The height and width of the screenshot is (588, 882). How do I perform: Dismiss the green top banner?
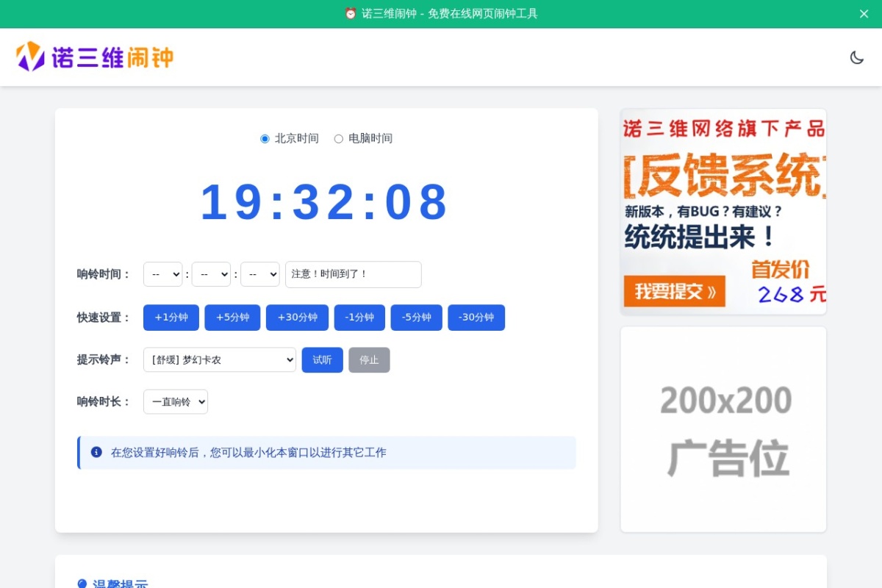pos(864,13)
